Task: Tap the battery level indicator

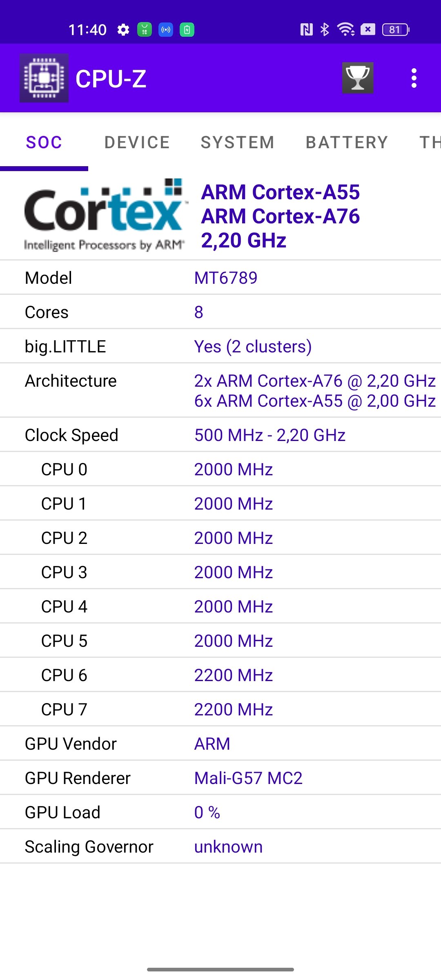Action: click(x=396, y=29)
